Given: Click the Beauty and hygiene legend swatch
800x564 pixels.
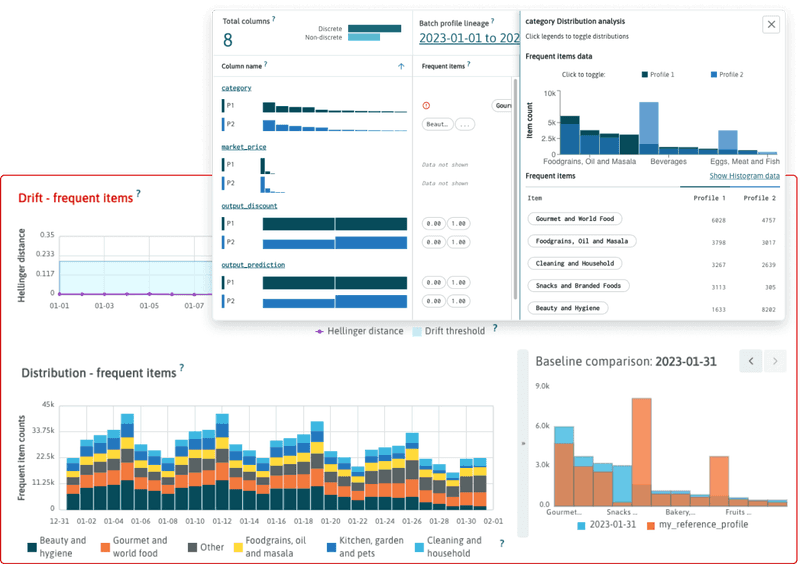Looking at the screenshot, I should click(32, 548).
